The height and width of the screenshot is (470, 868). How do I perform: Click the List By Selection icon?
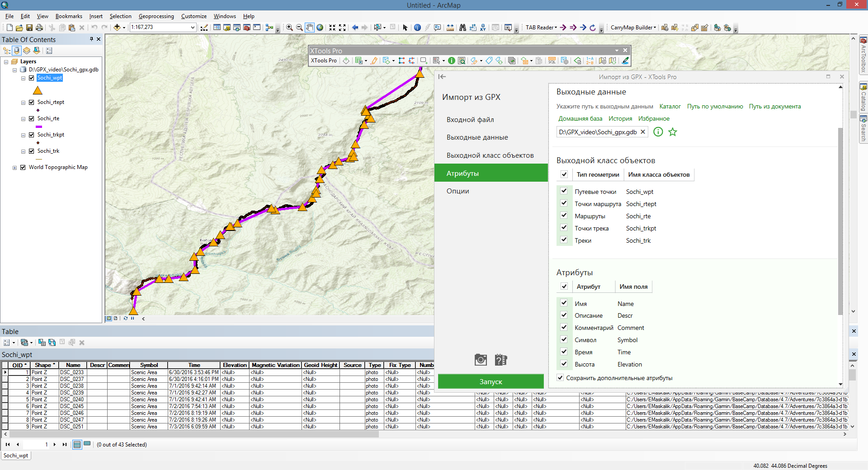click(x=37, y=51)
